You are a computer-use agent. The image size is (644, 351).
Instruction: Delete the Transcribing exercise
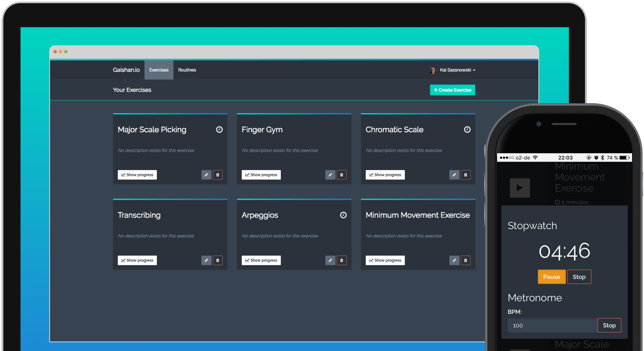pos(218,260)
